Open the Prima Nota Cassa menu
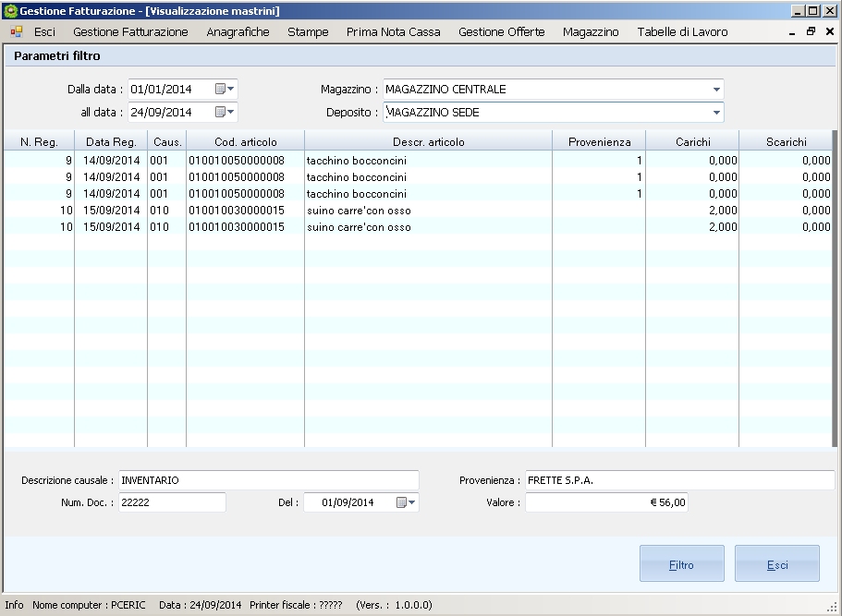Screen dimensions: 842x616 coord(393,32)
